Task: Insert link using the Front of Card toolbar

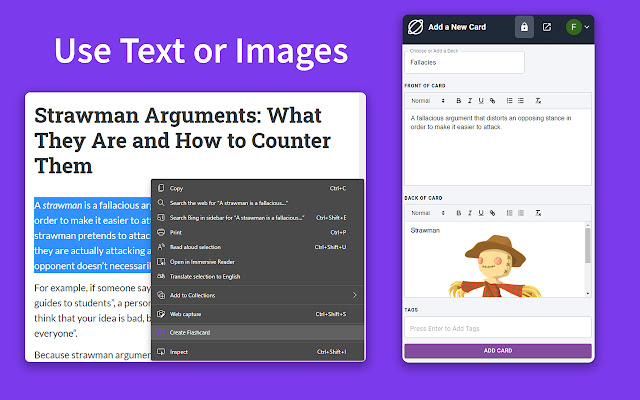Action: tap(492, 101)
